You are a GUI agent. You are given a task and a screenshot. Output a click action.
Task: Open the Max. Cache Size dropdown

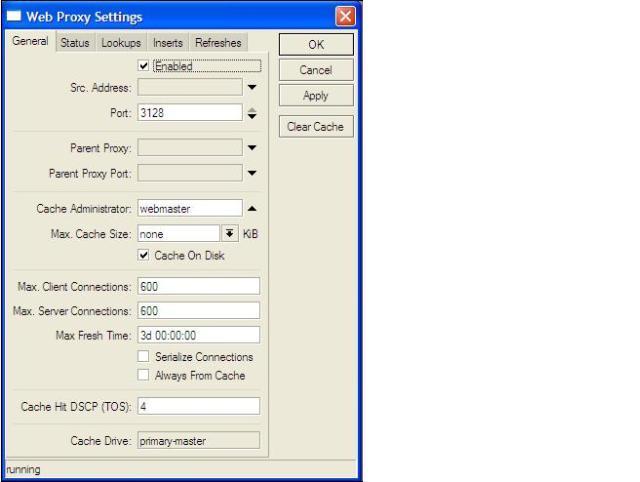click(230, 234)
